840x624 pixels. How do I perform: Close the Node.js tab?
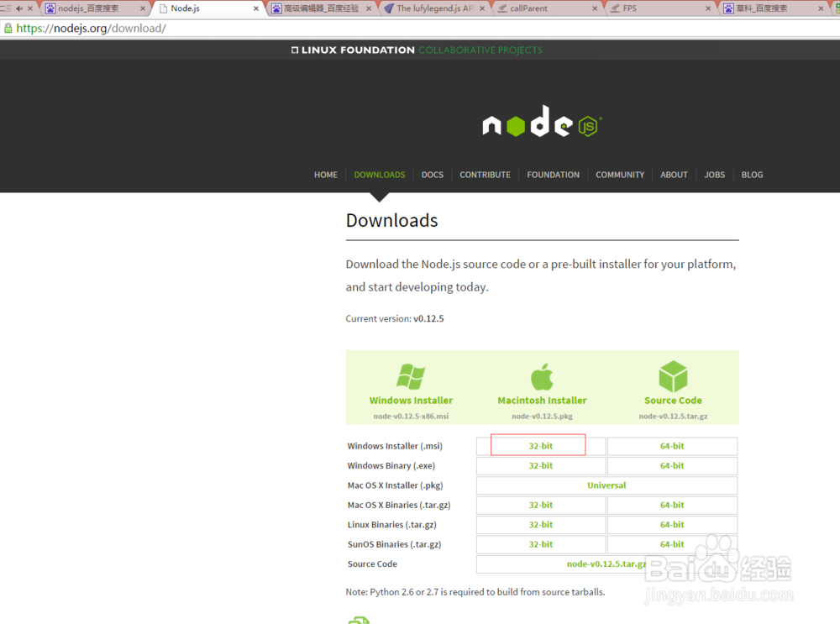pyautogui.click(x=256, y=8)
